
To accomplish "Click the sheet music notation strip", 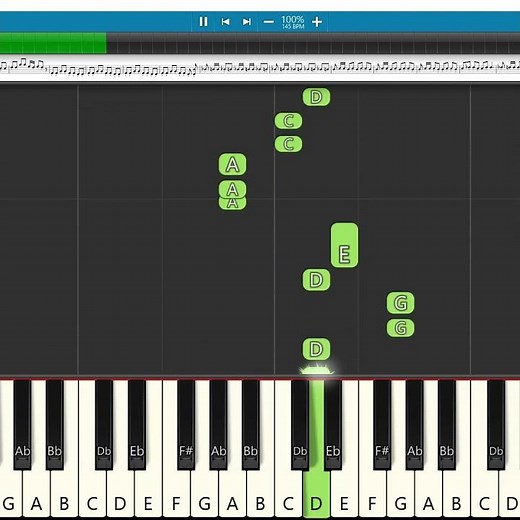I will tap(260, 67).
